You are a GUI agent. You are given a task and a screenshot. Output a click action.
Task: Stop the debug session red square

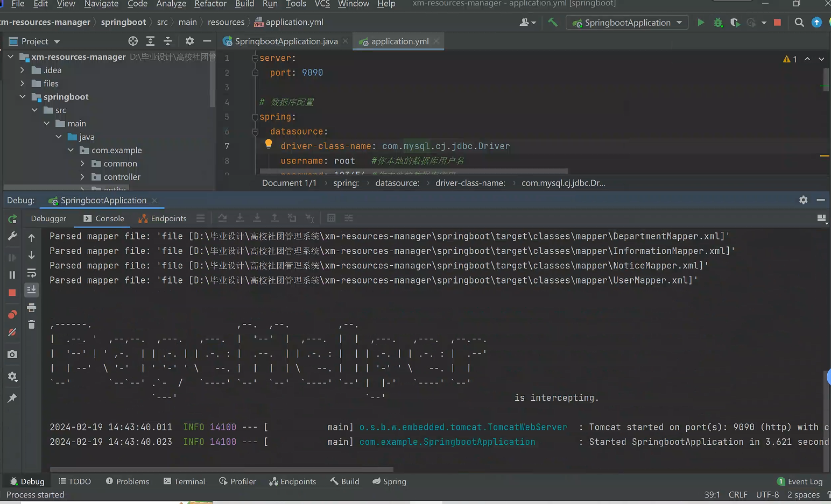pos(12,293)
